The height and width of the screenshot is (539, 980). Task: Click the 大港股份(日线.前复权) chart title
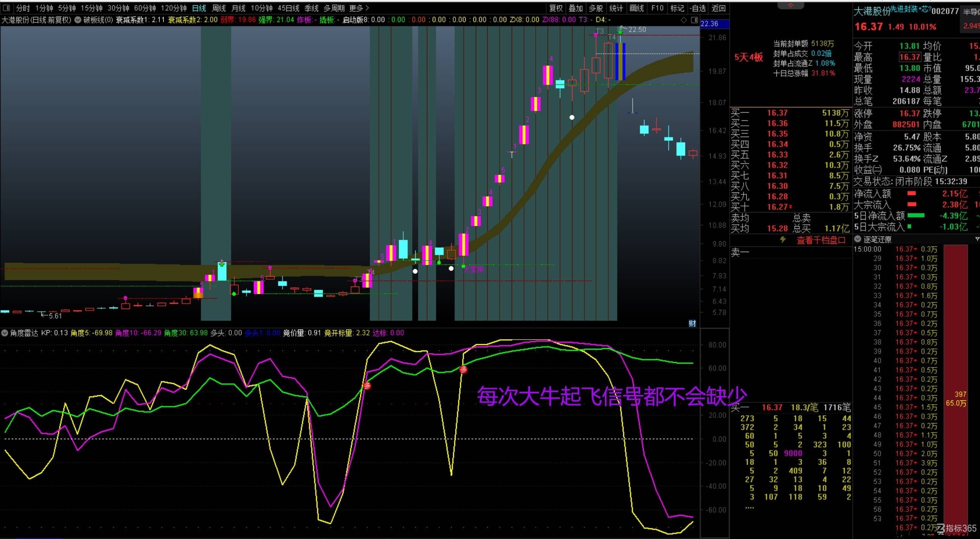[x=36, y=20]
